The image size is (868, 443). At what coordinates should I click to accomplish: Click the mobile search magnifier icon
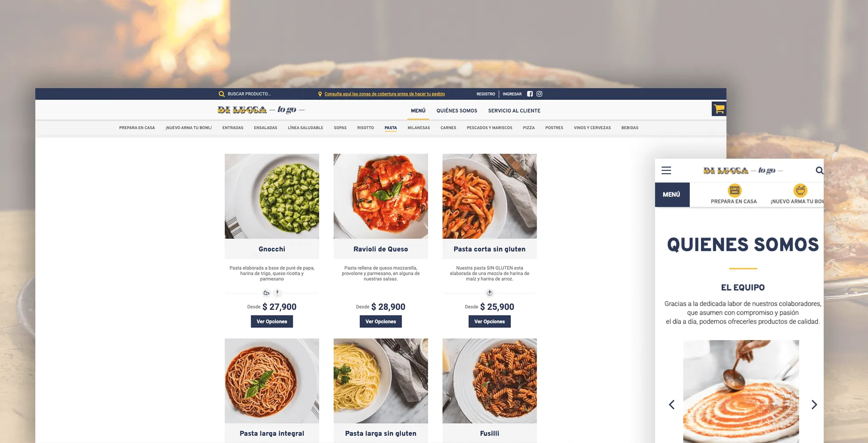[819, 170]
